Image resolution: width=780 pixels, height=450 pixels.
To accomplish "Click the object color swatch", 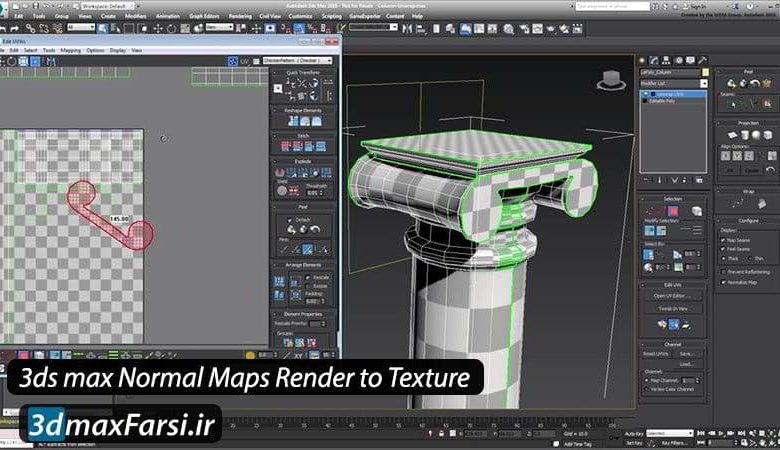I will click(705, 72).
